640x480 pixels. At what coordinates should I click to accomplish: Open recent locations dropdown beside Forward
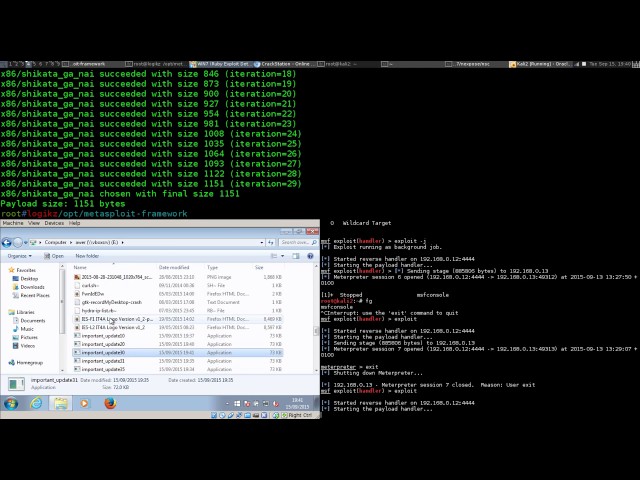(25, 242)
